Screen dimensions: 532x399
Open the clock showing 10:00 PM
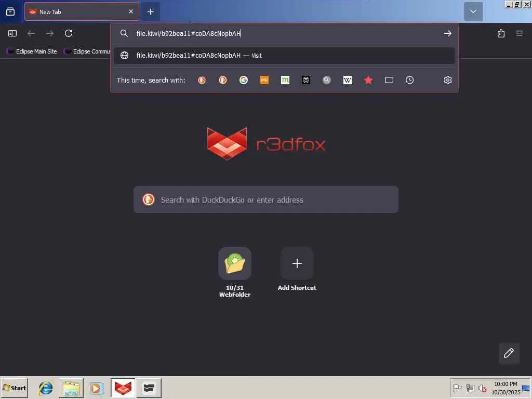tap(506, 388)
